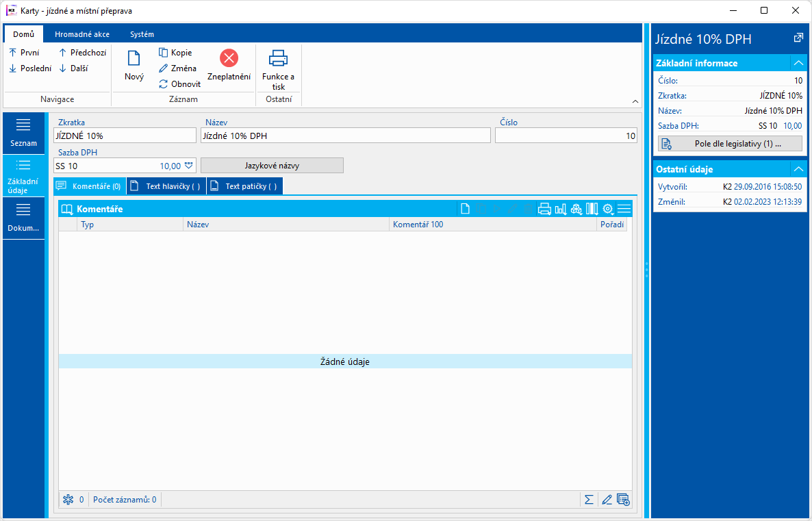
Task: Create a new record with Nový
Action: point(134,65)
